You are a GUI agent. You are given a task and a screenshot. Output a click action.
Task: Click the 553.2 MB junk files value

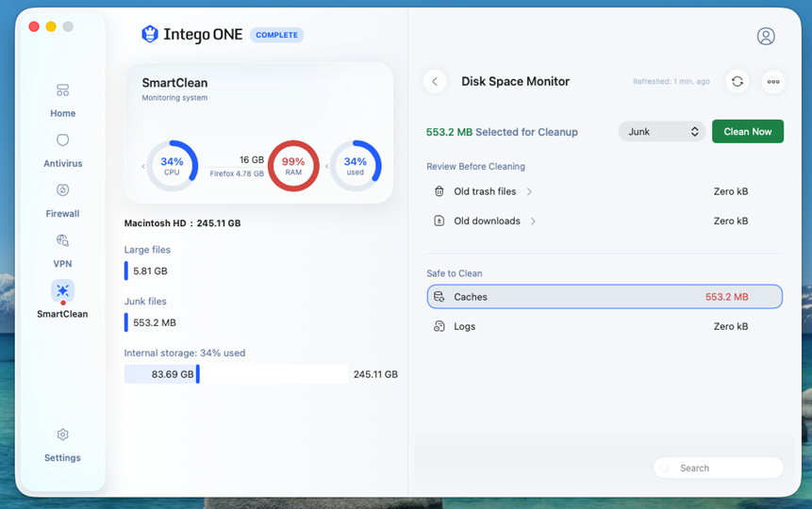[x=155, y=322]
